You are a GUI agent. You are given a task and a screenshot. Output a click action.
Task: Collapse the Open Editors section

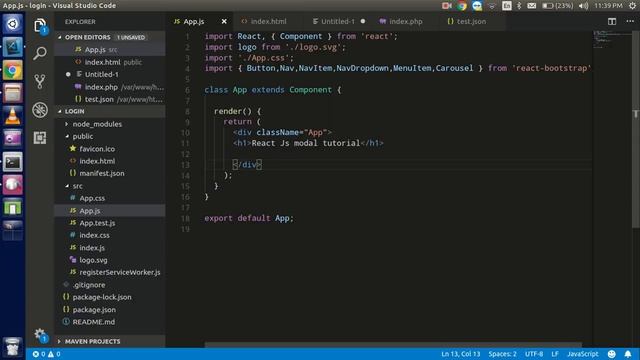coord(110,37)
